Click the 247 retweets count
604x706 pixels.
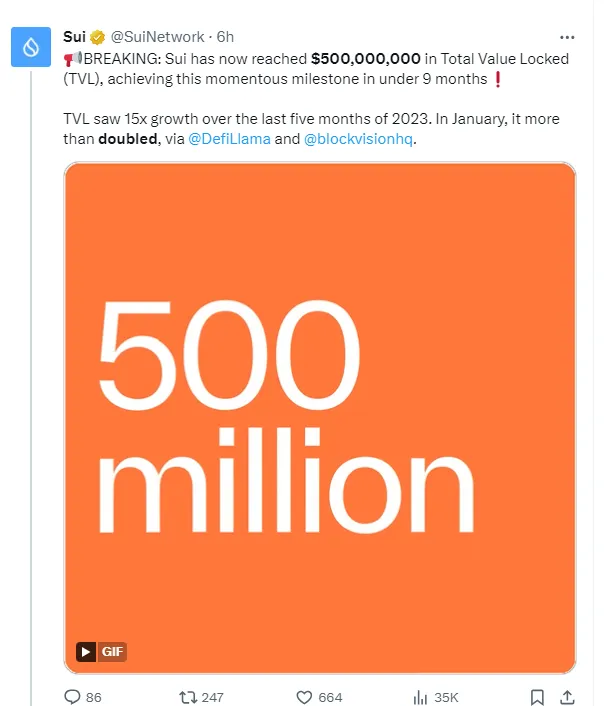(x=212, y=697)
